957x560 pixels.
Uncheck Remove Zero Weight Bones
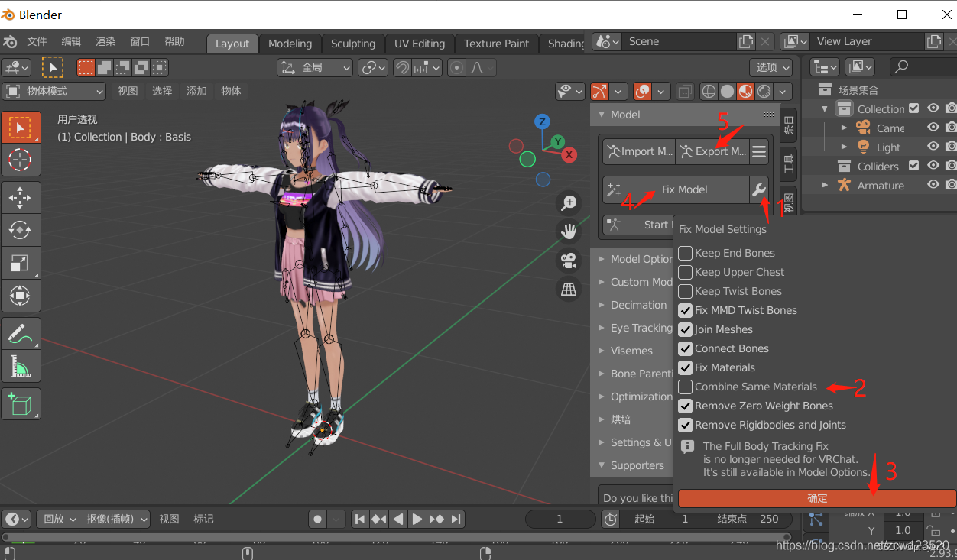point(686,406)
